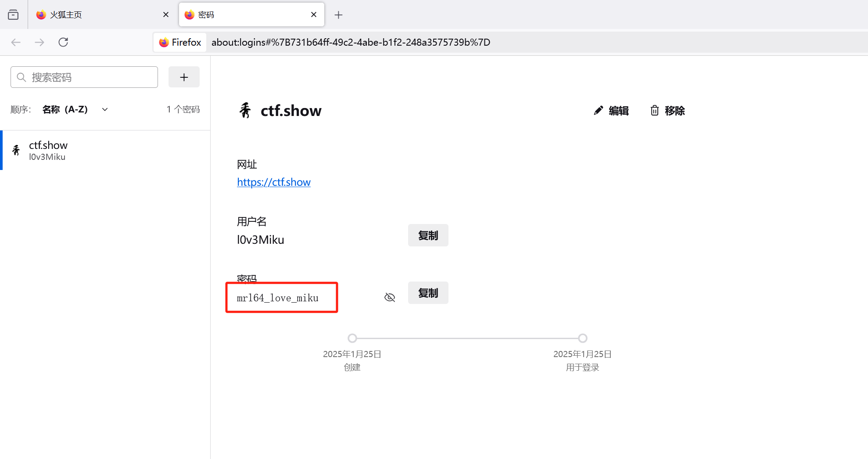
Task: Select the 密码 tab
Action: (x=251, y=15)
